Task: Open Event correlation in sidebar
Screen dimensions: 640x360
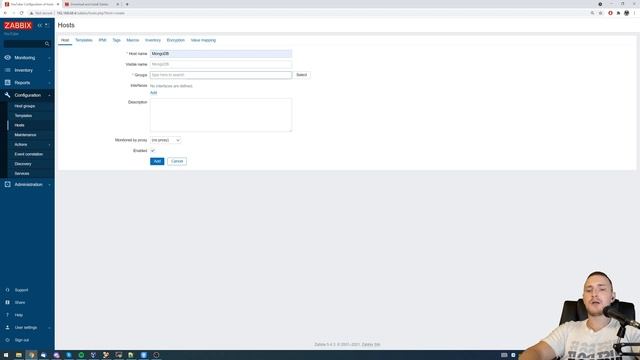Action: tap(29, 154)
